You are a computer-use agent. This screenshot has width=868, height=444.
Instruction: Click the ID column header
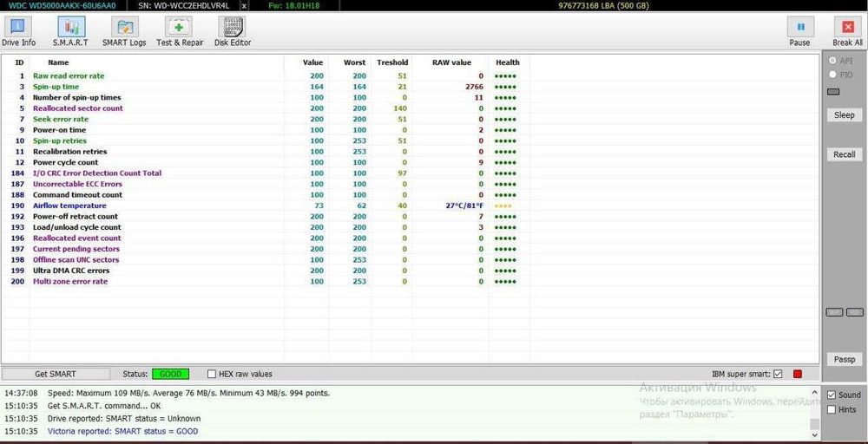tap(19, 62)
